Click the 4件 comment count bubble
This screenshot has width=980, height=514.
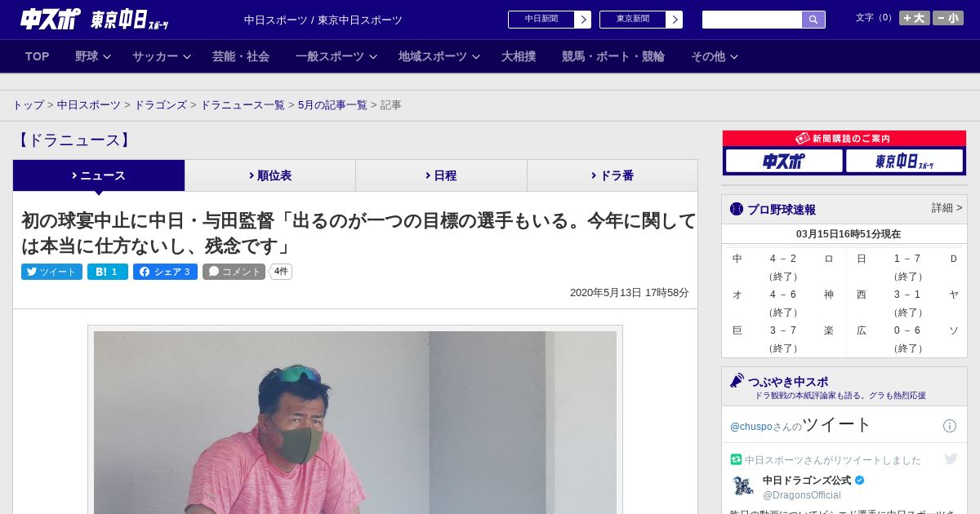[x=281, y=272]
